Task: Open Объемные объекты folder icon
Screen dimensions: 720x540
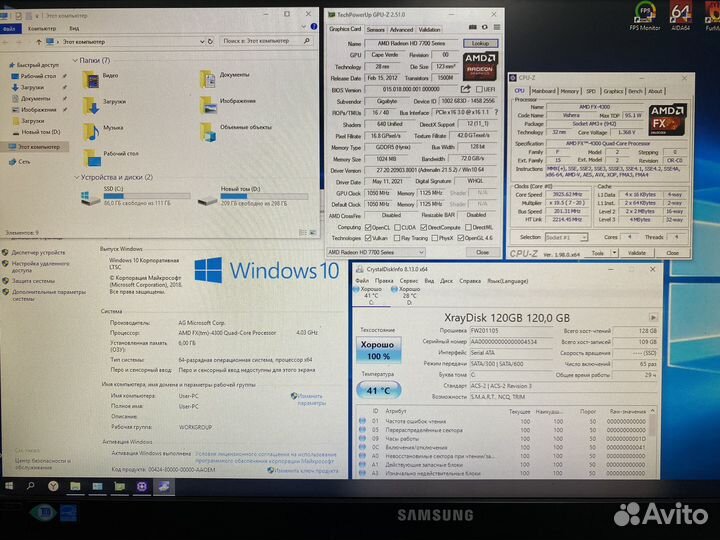Action: (x=208, y=131)
